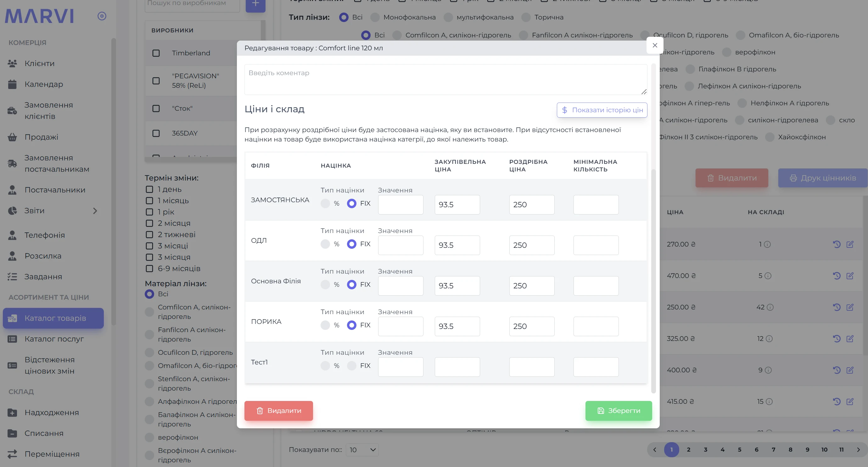Click the Розсилка icon in sidebar
Screen dimensions: 868x467
tap(12, 256)
